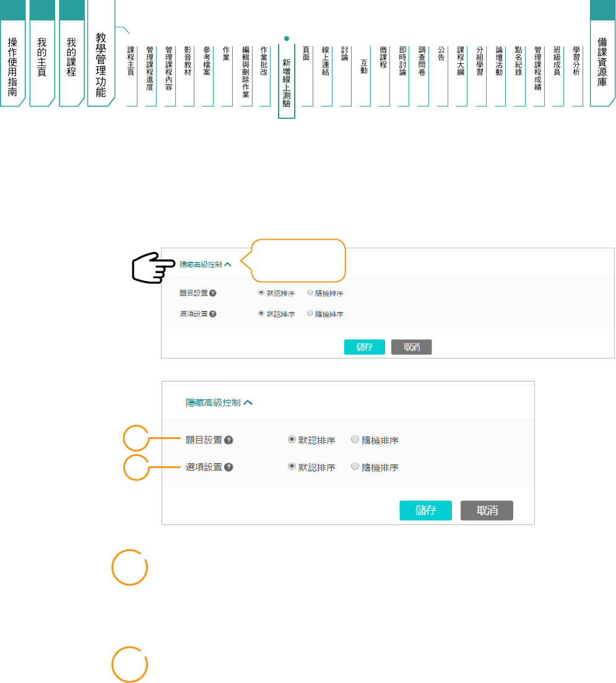Open the 作業批改 section tab

tap(264, 75)
